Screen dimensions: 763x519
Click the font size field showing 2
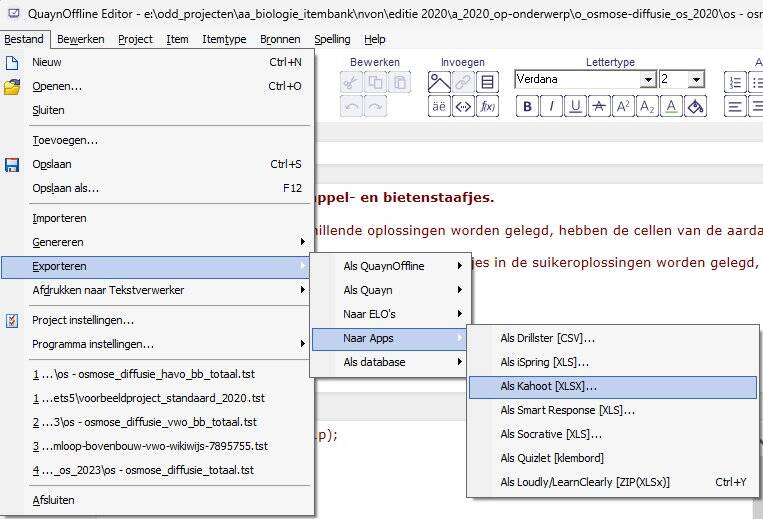[x=673, y=79]
